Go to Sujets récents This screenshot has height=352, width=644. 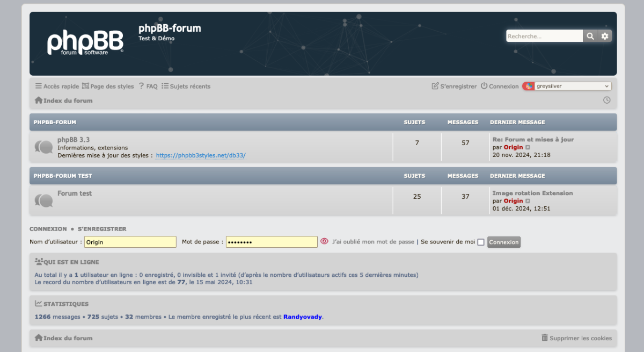[x=186, y=86]
